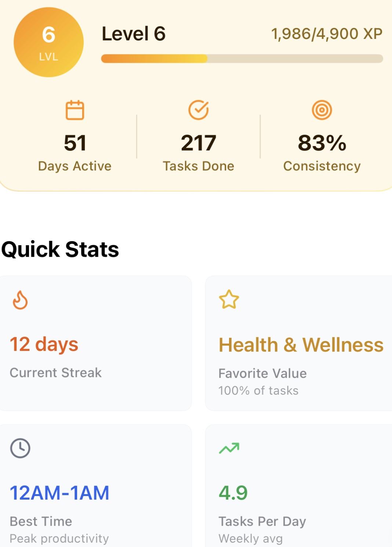This screenshot has height=547, width=392.
Task: Tap the checkmark icon above Tasks Done
Action: tap(199, 110)
